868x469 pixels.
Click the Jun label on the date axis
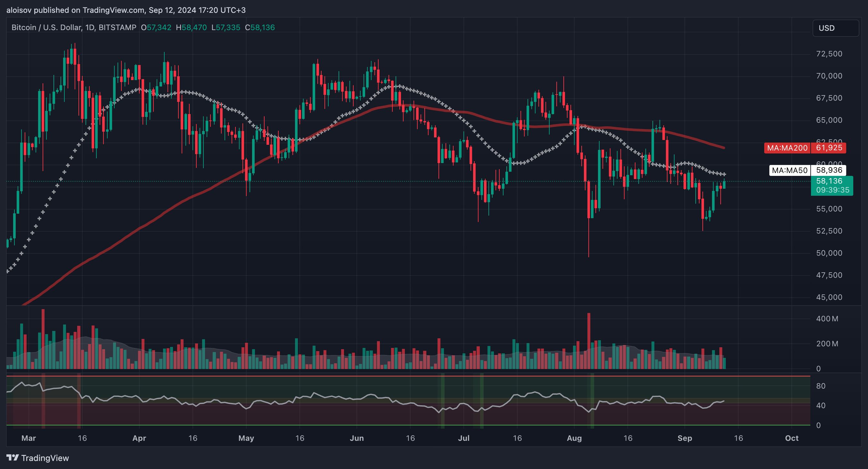(356, 438)
